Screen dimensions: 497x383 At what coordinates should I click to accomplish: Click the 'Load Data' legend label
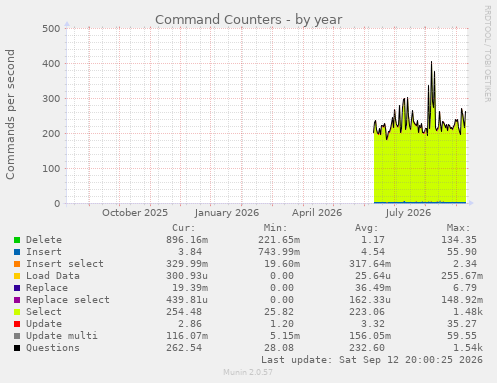pyautogui.click(x=53, y=276)
